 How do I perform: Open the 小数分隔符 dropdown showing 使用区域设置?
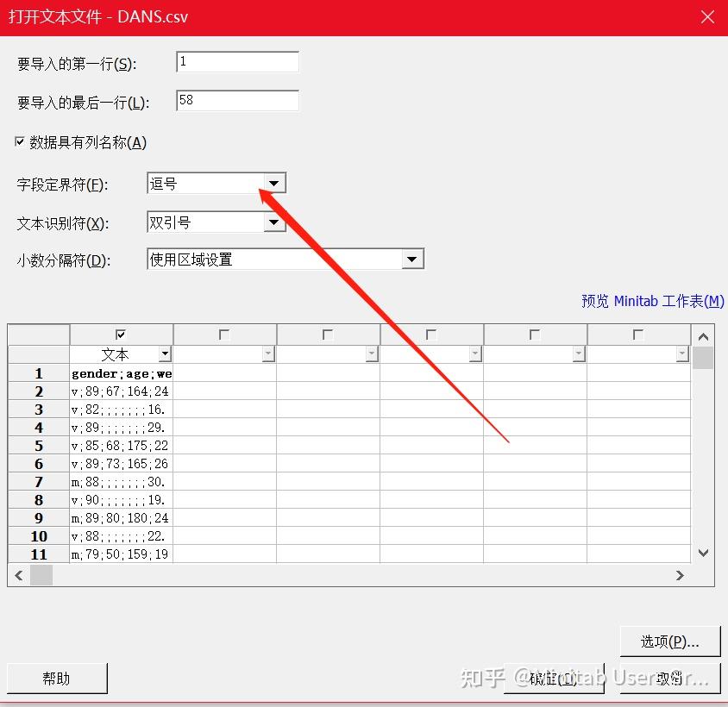412,259
